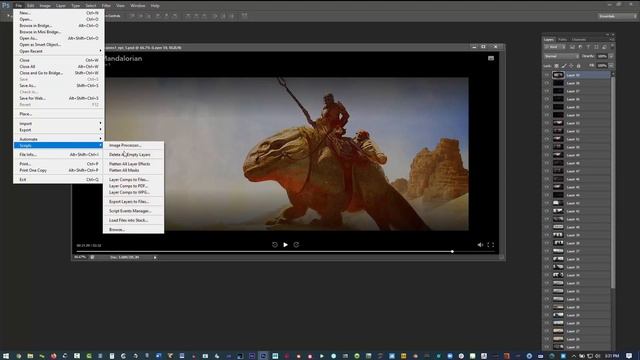Image resolution: width=640 pixels, height=360 pixels.
Task: Open the Window menu
Action: (138, 6)
